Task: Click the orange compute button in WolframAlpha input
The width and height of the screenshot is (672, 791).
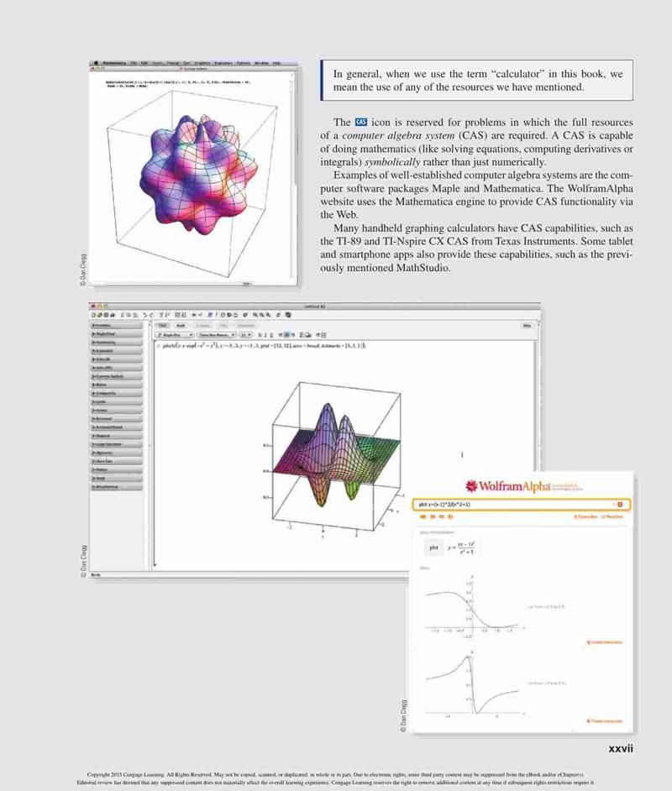Action: click(620, 505)
